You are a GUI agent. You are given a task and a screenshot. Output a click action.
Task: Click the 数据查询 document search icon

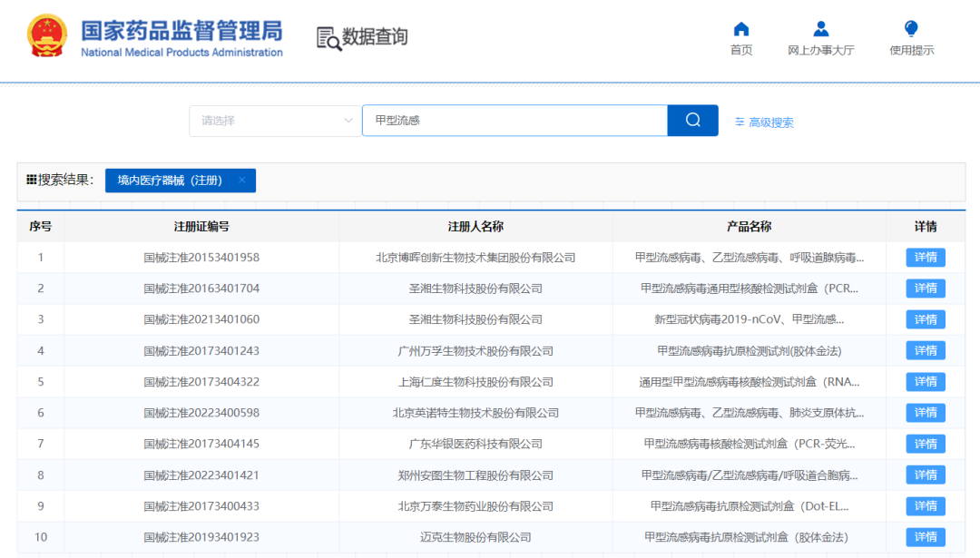328,38
